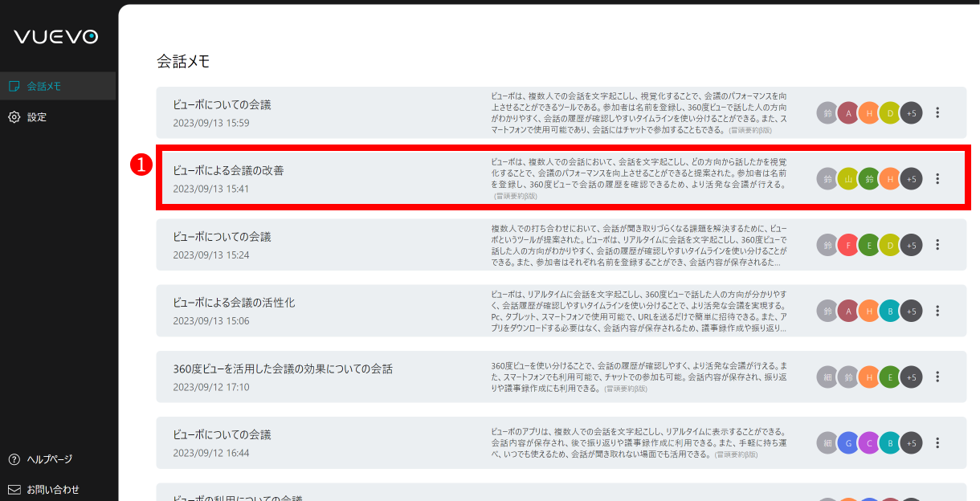Click the red F participant avatar
This screenshot has width=980, height=501.
[x=848, y=245]
